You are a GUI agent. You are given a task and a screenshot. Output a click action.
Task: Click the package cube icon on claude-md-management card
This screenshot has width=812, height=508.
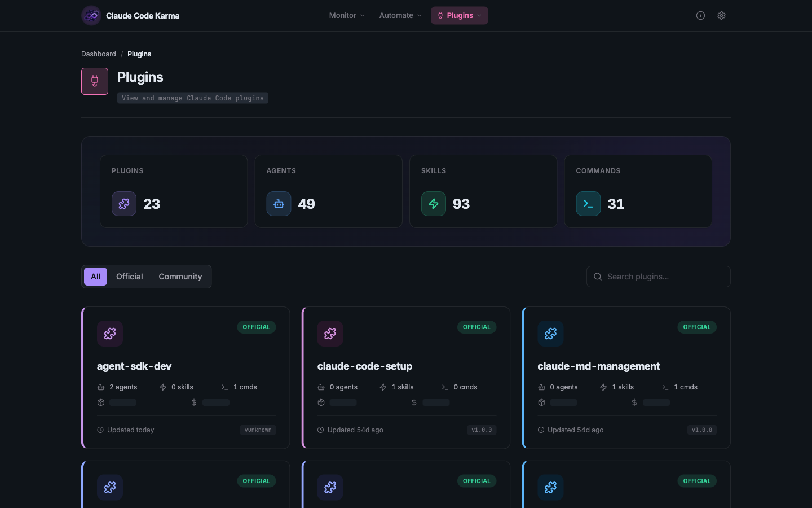click(542, 402)
